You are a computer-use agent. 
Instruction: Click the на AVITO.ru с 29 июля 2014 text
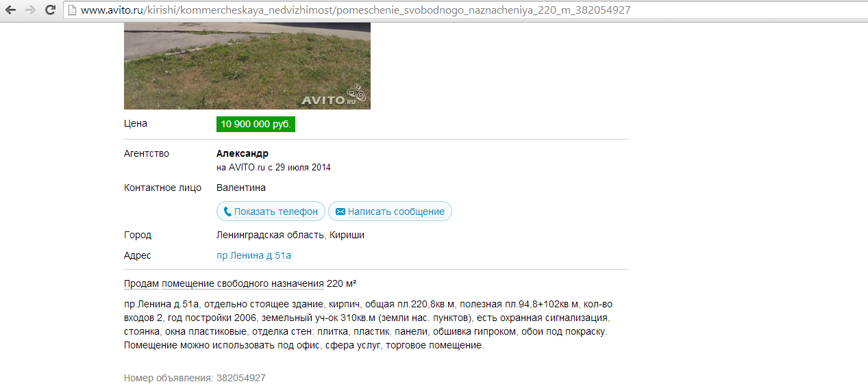point(273,168)
